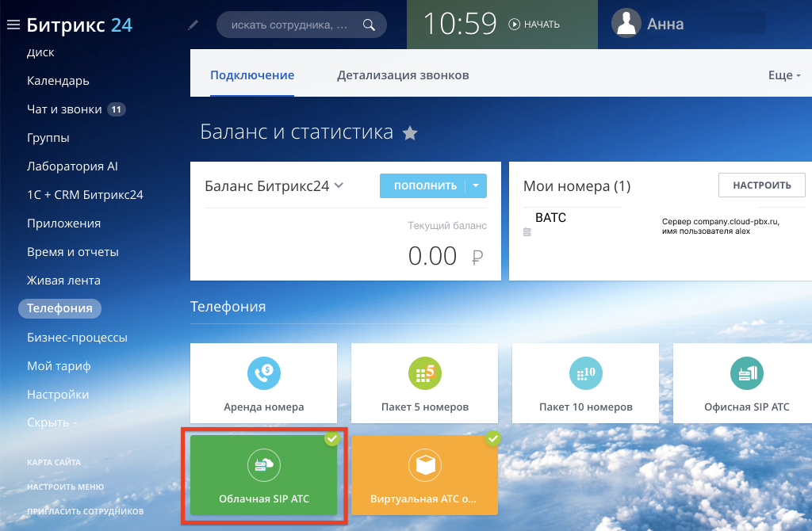Click the hamburger menu icon

(x=13, y=25)
